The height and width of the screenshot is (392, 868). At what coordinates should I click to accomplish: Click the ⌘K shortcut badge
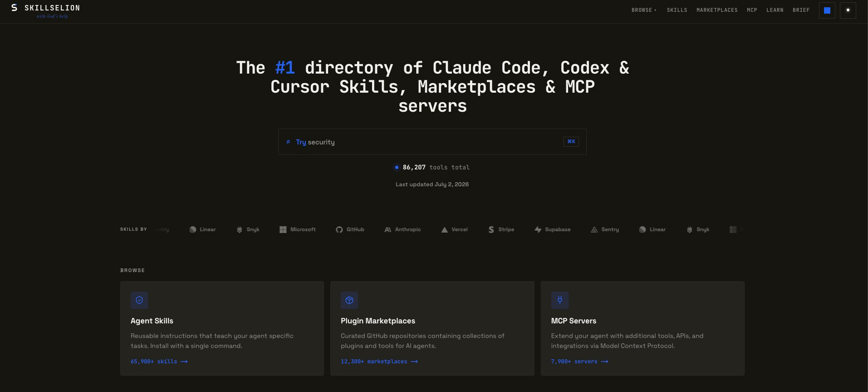tap(571, 142)
